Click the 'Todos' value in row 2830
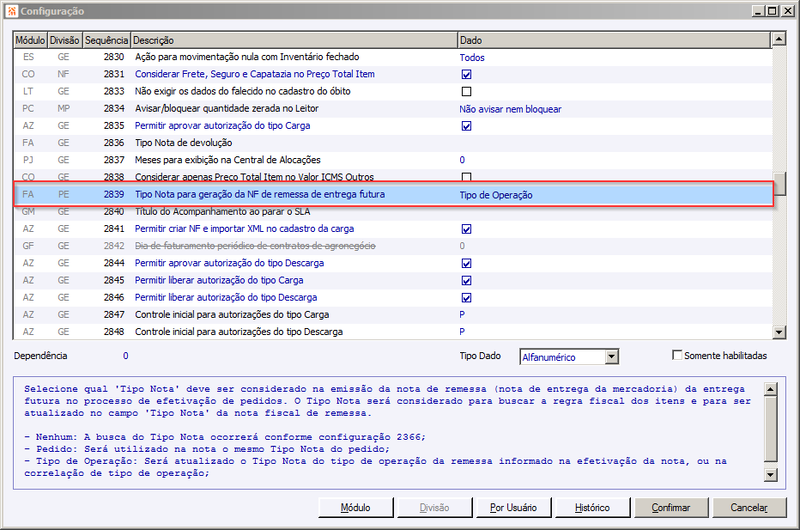 [472, 58]
